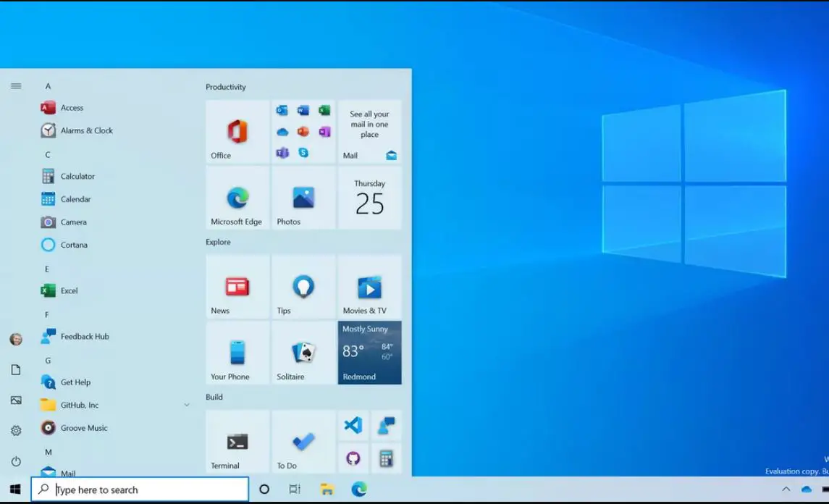This screenshot has width=829, height=504.
Task: Show hidden icons in system tray
Action: (x=786, y=490)
